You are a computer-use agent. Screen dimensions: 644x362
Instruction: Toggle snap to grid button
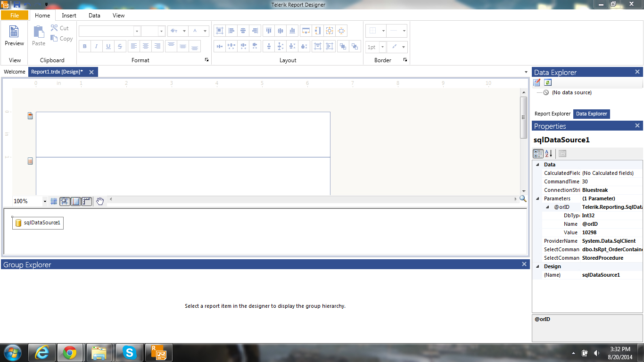[65, 201]
